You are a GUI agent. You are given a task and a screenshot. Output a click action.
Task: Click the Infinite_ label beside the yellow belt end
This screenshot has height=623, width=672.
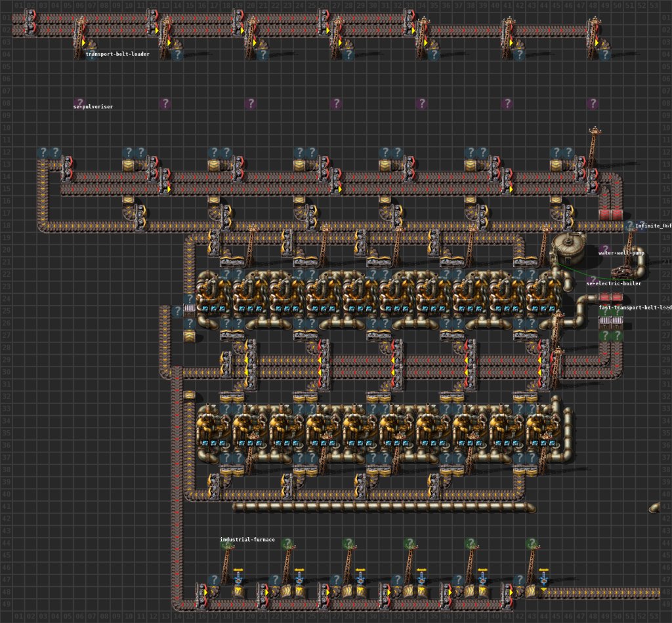click(653, 226)
